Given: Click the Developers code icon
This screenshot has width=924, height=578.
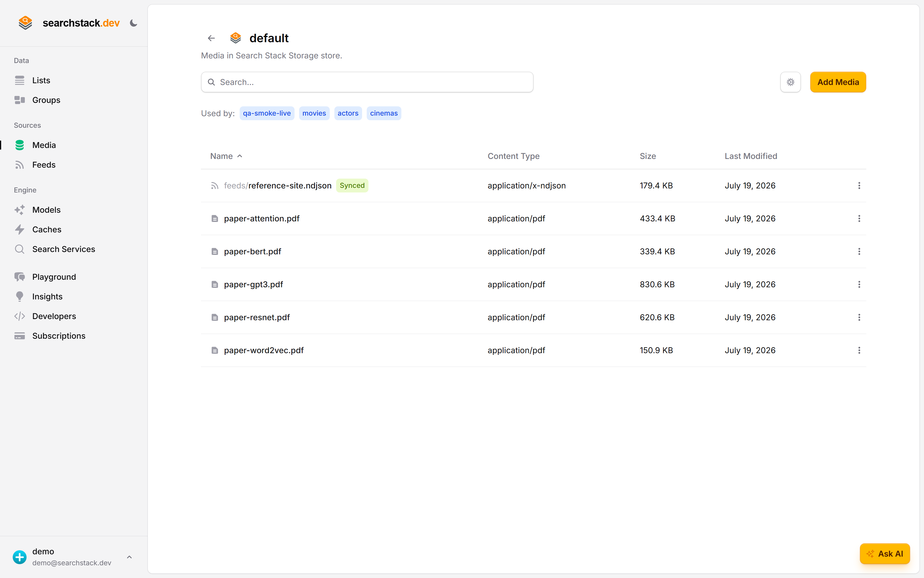Looking at the screenshot, I should (x=19, y=316).
